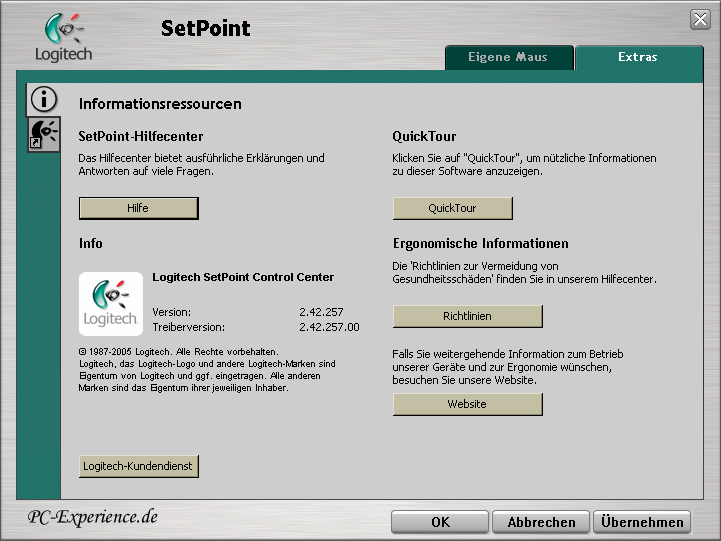Apply changes with Übernehmen button

[642, 522]
